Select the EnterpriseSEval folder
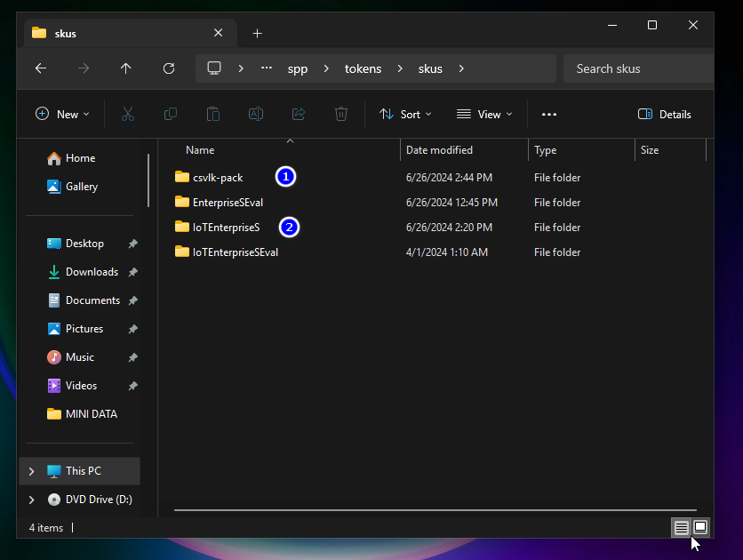The height and width of the screenshot is (560, 743). (219, 203)
